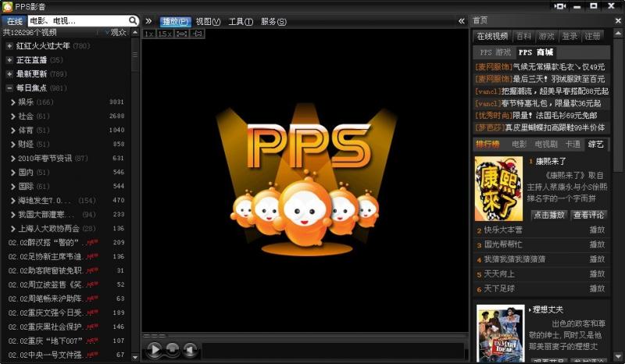Select the 游戏 tab in right panel
Screen dimensions: 625x364
(x=546, y=36)
